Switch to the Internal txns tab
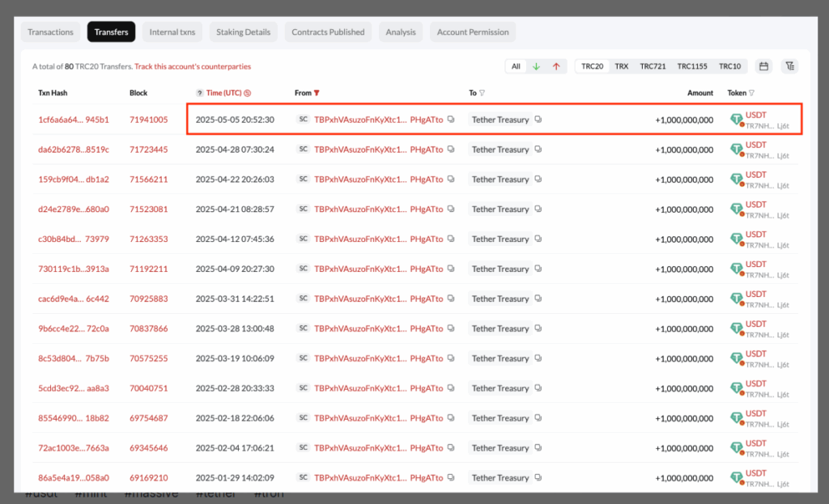 pyautogui.click(x=172, y=32)
